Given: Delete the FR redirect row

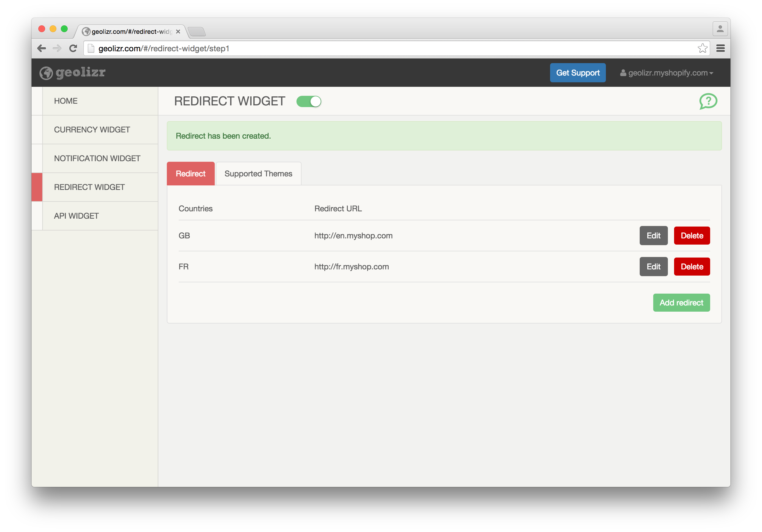Looking at the screenshot, I should coord(692,267).
